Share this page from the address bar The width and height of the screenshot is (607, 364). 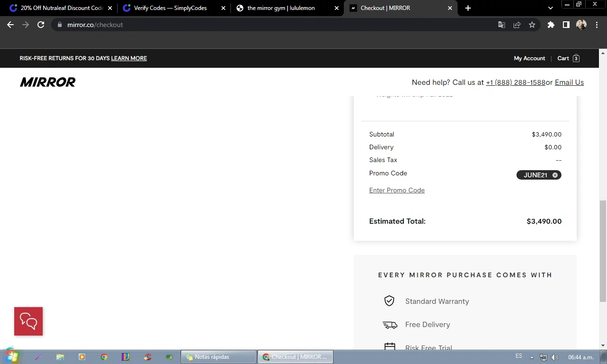(517, 25)
